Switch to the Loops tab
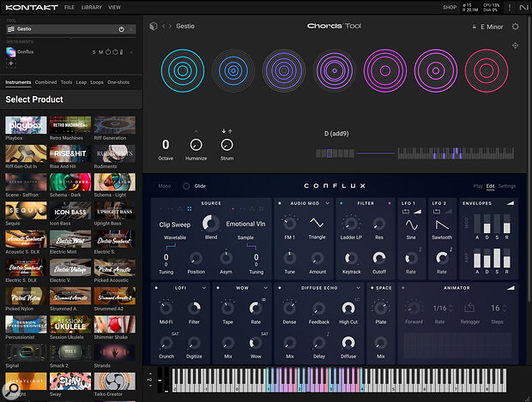Image resolution: width=532 pixels, height=402 pixels. [x=96, y=83]
